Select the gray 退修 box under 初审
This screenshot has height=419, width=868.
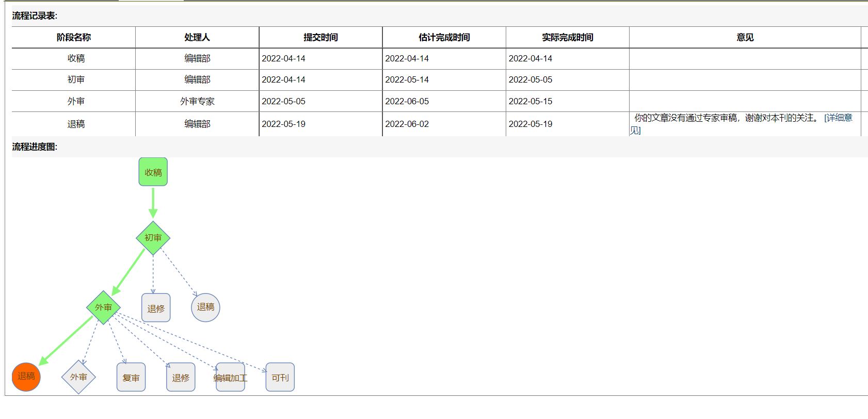(x=156, y=308)
